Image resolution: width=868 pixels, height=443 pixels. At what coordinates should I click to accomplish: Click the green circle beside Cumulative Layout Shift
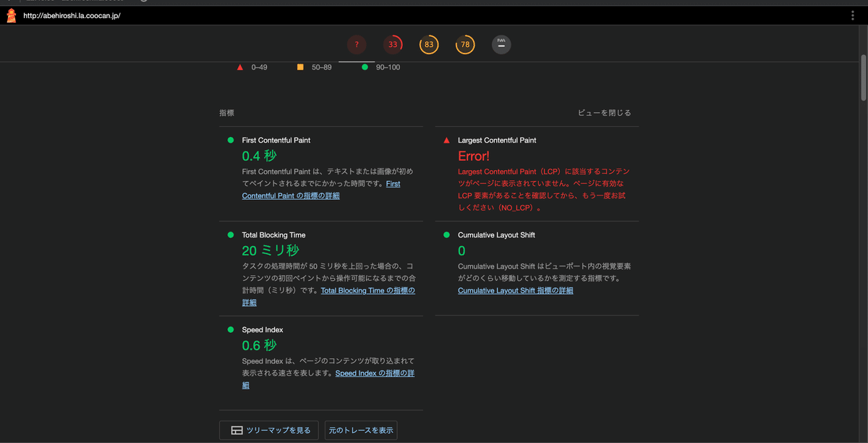pos(447,235)
